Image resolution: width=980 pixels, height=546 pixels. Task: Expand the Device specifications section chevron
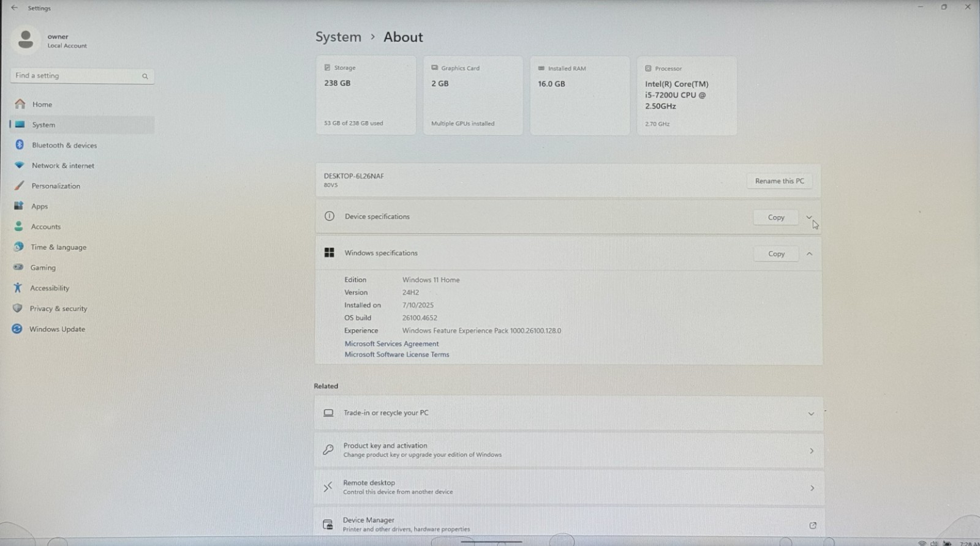(x=809, y=217)
